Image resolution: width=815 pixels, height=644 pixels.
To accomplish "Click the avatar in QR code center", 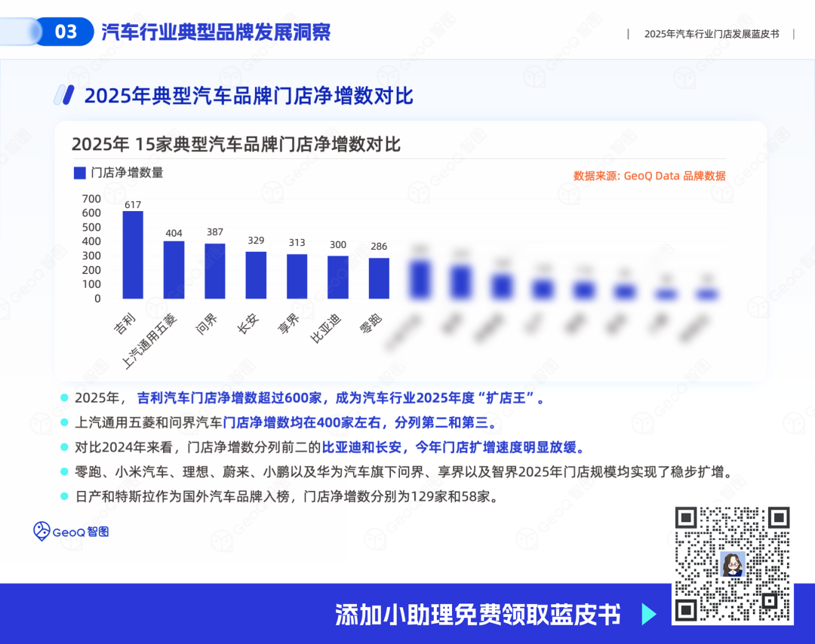I will click(733, 565).
